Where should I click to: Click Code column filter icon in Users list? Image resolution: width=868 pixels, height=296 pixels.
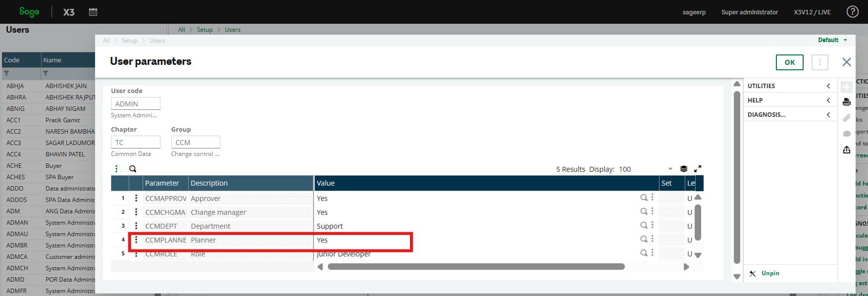tap(7, 73)
